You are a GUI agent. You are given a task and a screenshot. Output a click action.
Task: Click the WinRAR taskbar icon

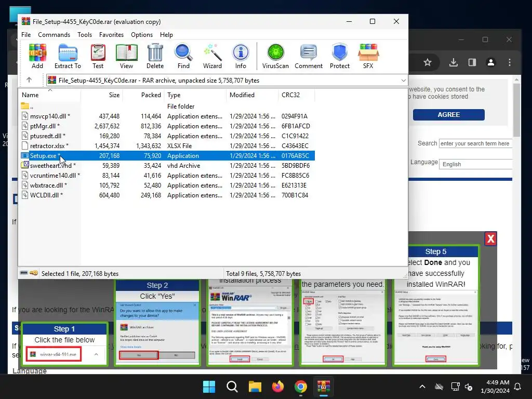[x=324, y=387]
